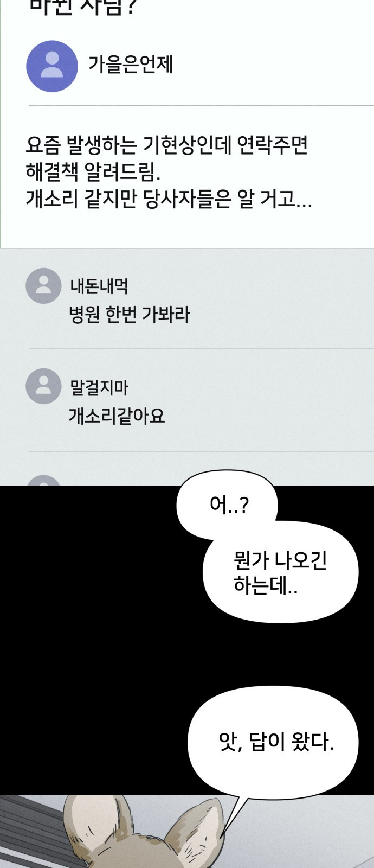Open the 내돈내먹 commenter profile name
The width and height of the screenshot is (374, 868).
click(99, 285)
